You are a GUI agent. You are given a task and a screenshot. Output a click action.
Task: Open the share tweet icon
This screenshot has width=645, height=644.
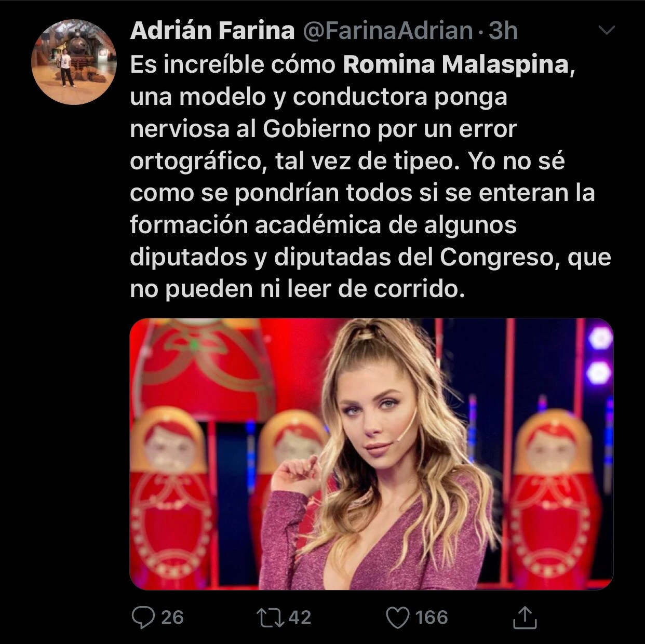tap(525, 617)
